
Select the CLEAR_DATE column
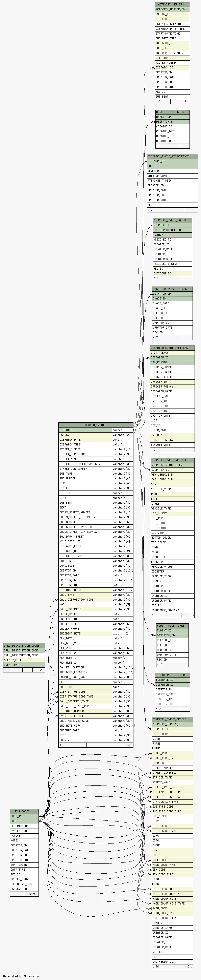coord(172,430)
